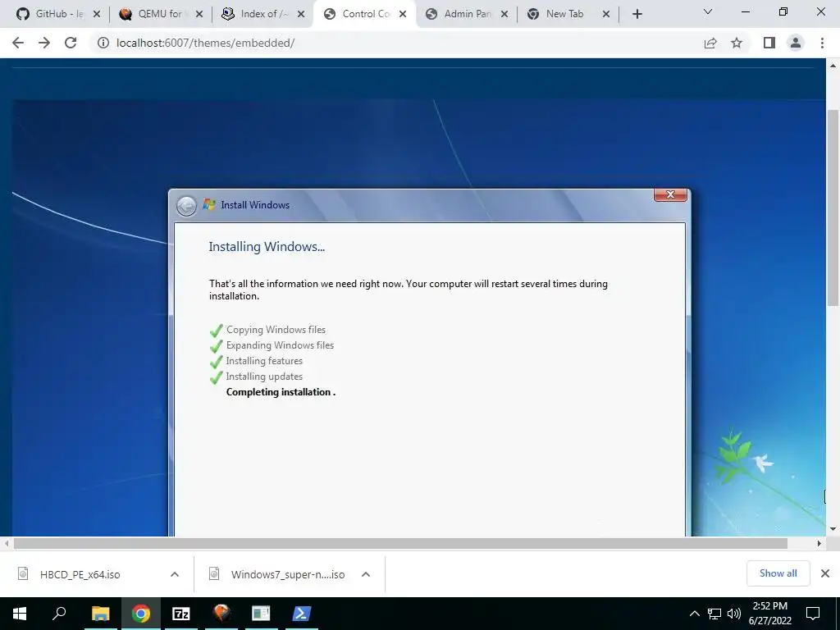Close the Admin Panel tab
The width and height of the screenshot is (840, 630).
pos(504,15)
